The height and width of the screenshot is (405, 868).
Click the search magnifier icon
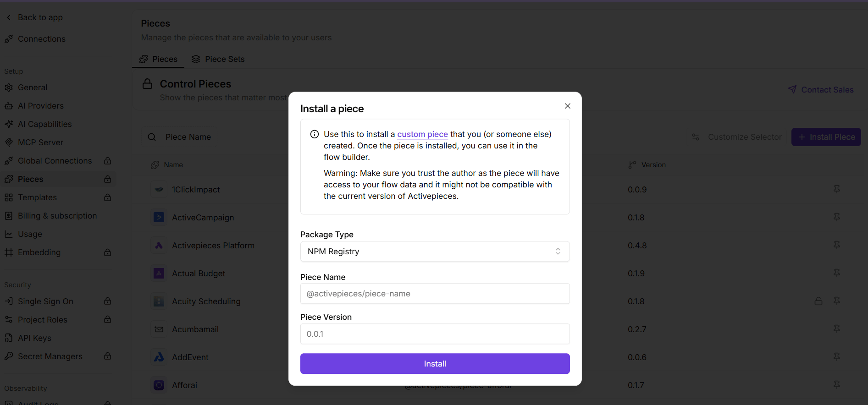click(x=152, y=137)
